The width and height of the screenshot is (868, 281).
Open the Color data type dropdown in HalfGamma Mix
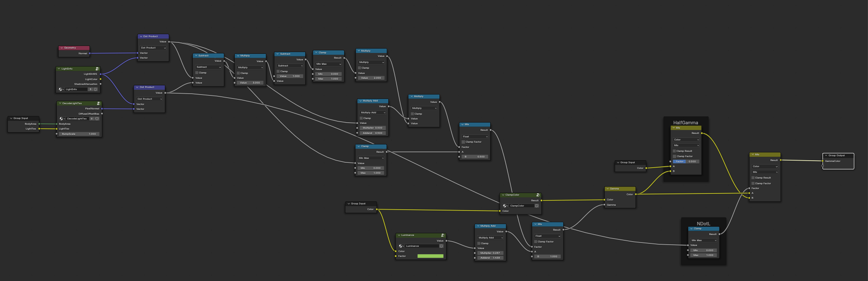(x=686, y=140)
